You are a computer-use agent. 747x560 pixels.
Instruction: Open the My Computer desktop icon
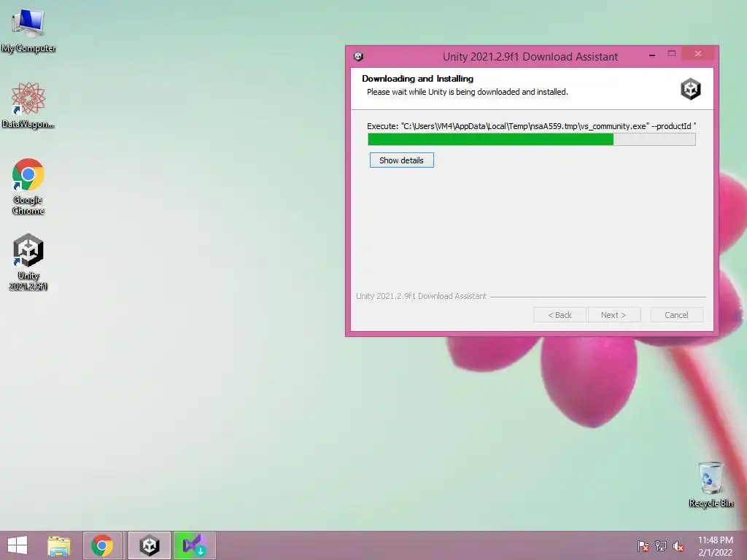pos(28,31)
